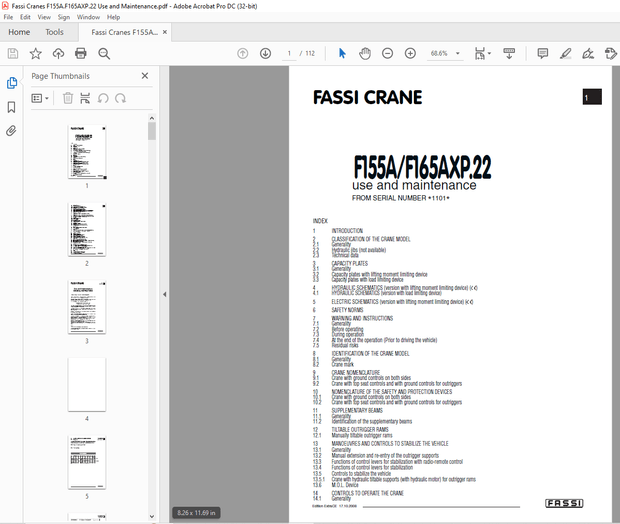Select blank page 4 thumbnail

click(87, 385)
